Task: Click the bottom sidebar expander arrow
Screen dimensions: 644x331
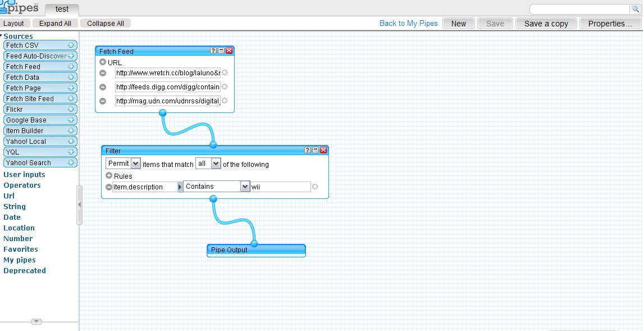Action: [36, 321]
